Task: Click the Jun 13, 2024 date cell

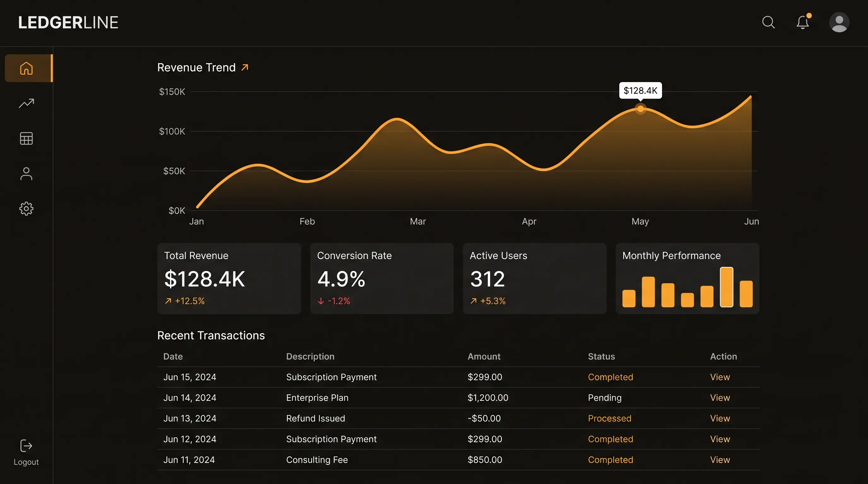Action: pos(190,419)
